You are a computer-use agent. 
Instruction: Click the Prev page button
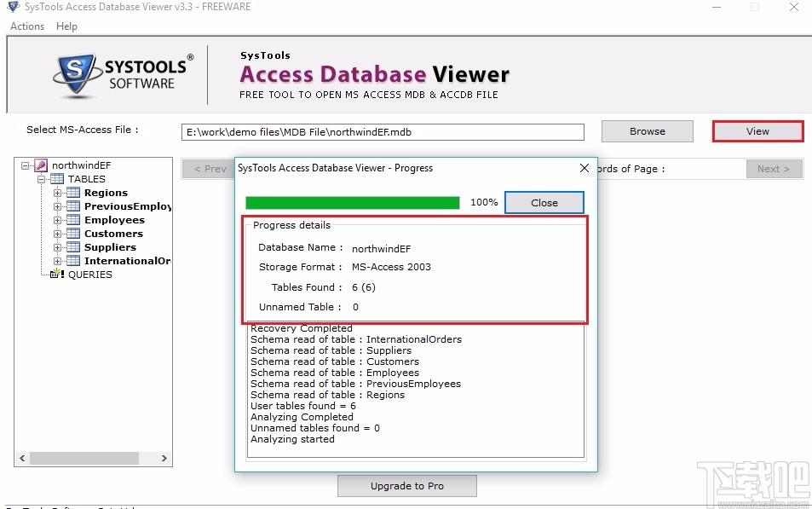click(x=208, y=169)
